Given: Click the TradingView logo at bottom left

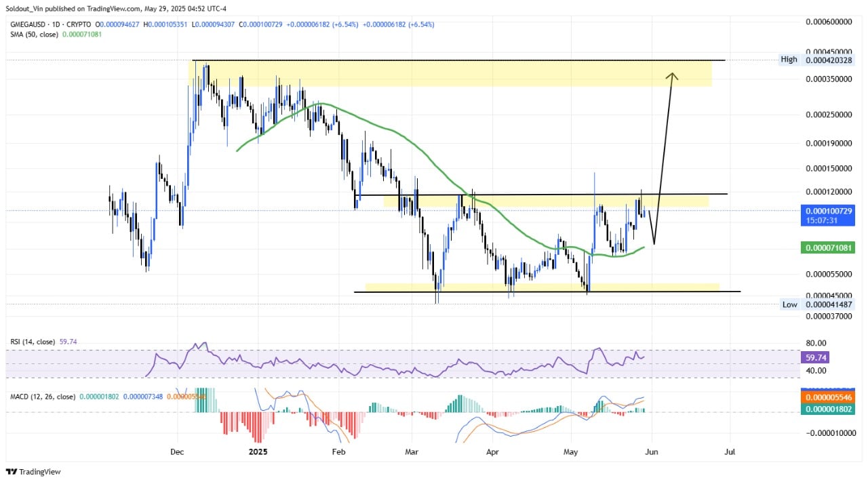Looking at the screenshot, I should pyautogui.click(x=32, y=472).
